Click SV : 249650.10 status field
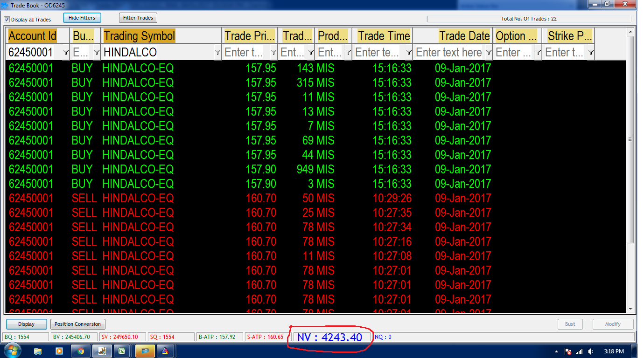Image resolution: width=644 pixels, height=358 pixels. click(x=123, y=337)
